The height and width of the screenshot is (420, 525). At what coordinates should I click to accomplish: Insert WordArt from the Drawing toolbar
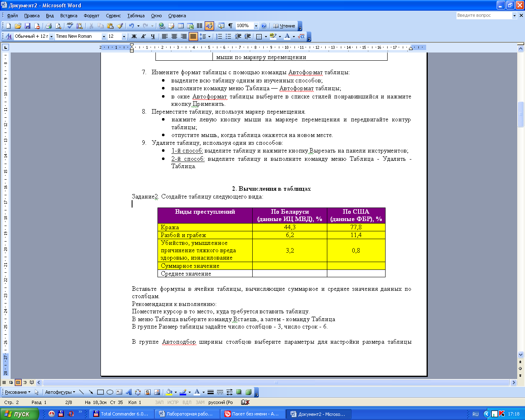(x=128, y=392)
